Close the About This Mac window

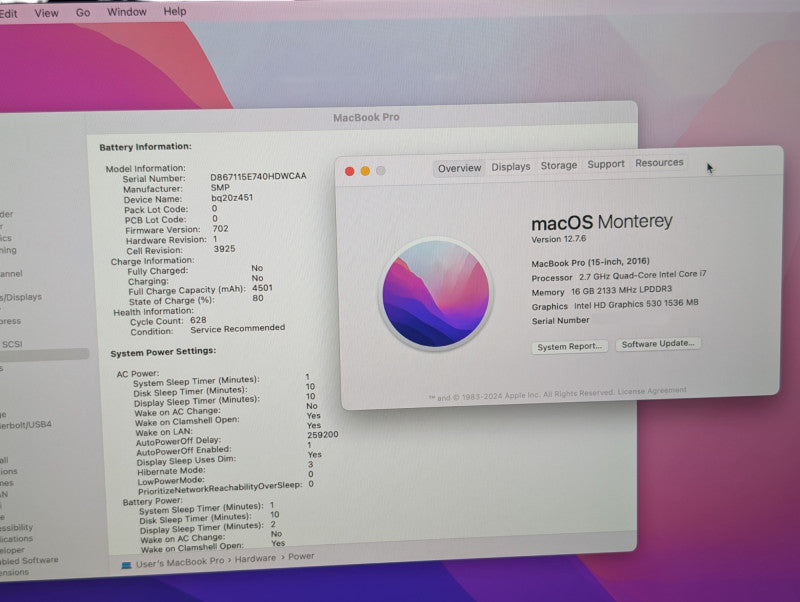(x=349, y=172)
